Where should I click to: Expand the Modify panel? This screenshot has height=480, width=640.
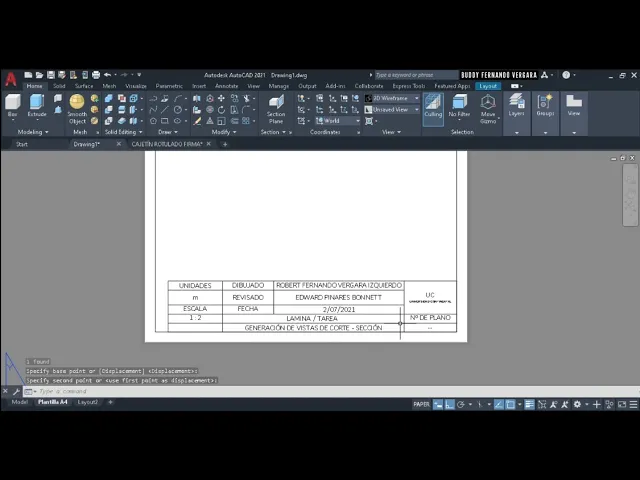click(x=224, y=132)
